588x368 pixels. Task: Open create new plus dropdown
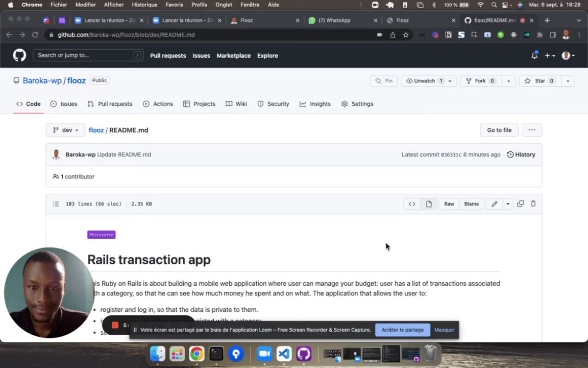coord(550,56)
